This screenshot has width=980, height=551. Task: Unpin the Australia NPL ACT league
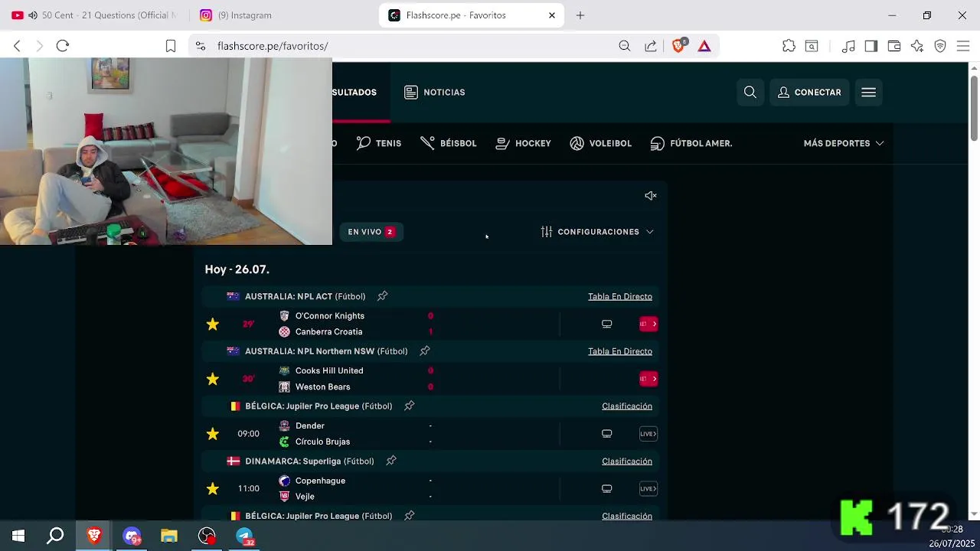pyautogui.click(x=383, y=296)
